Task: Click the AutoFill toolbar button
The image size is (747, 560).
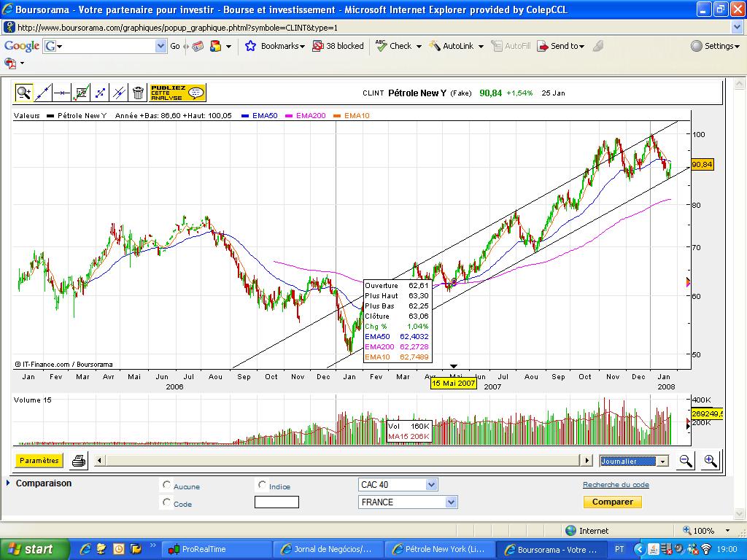Action: point(511,46)
